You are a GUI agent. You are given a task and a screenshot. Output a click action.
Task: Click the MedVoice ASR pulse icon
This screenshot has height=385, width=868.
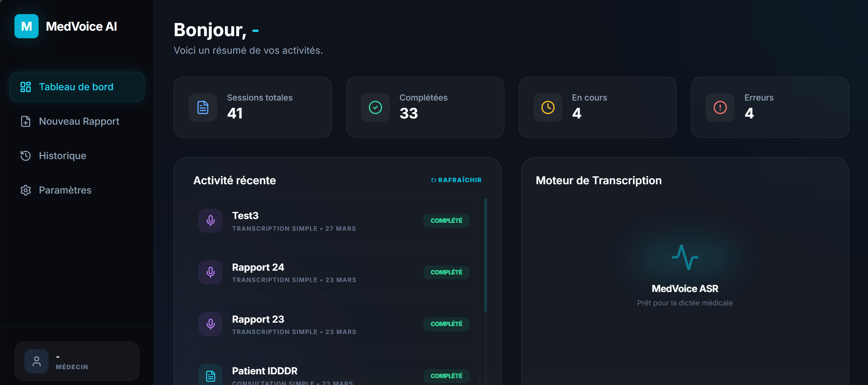(x=685, y=257)
